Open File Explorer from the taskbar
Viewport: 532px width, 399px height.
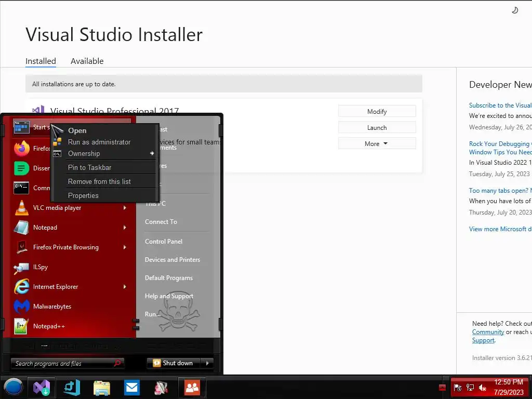click(x=102, y=388)
